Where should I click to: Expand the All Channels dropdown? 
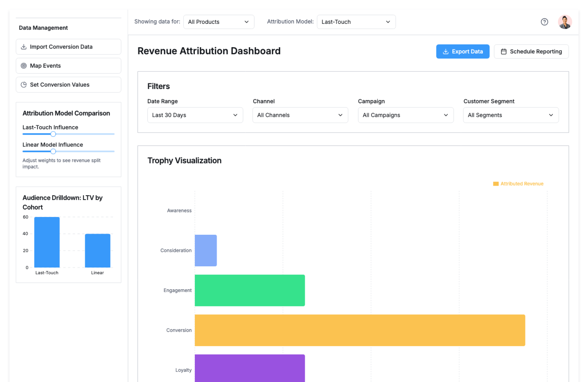pos(300,115)
